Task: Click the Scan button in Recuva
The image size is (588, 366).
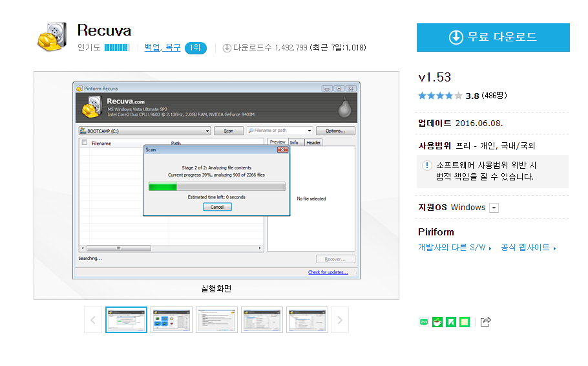Action: [x=228, y=131]
